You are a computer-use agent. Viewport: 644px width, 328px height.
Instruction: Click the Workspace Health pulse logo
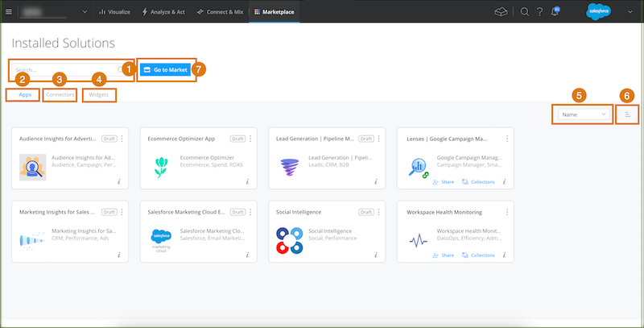(x=418, y=241)
